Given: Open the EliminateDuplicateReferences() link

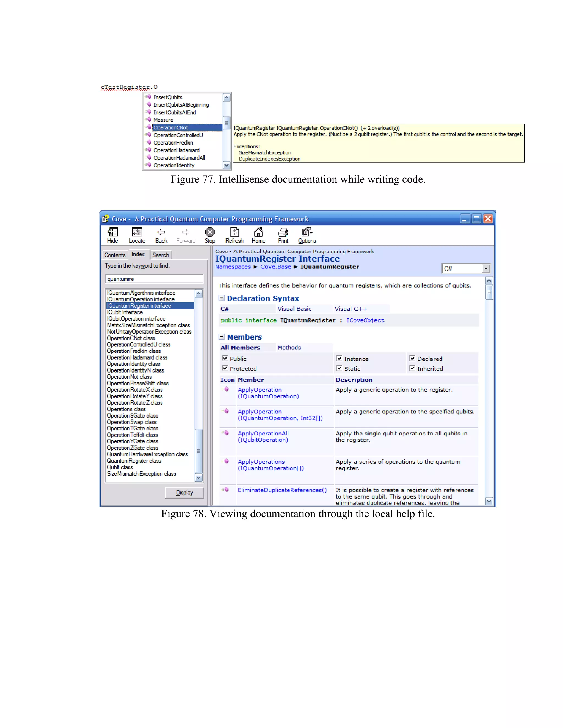Looking at the screenshot, I should (x=282, y=490).
